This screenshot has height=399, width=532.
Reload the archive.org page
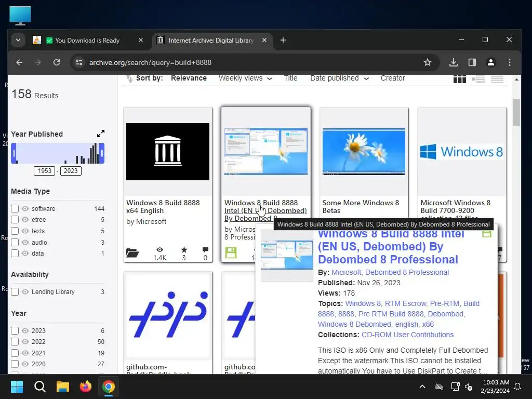point(57,62)
